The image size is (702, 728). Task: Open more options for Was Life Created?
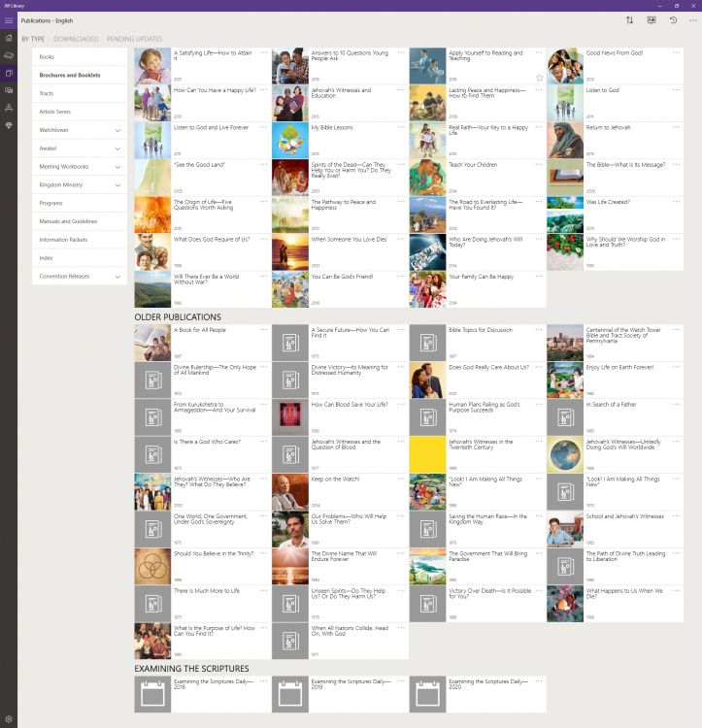(x=676, y=202)
